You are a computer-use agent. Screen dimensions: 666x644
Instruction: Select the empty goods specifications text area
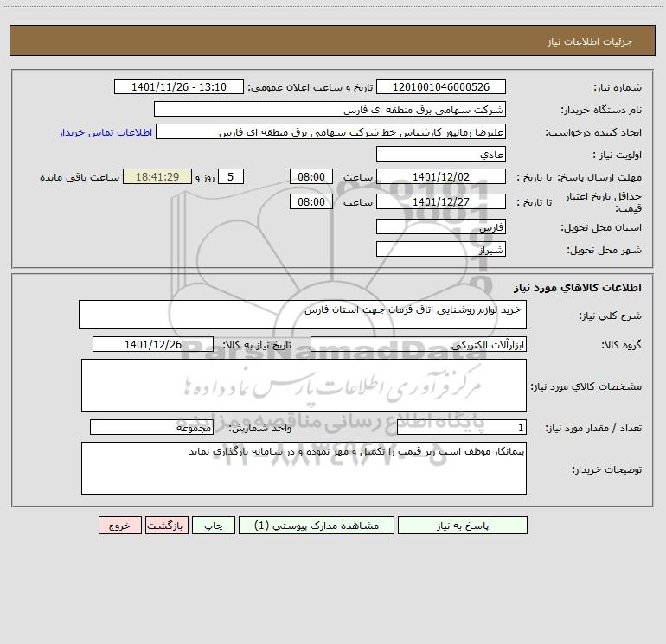304,386
